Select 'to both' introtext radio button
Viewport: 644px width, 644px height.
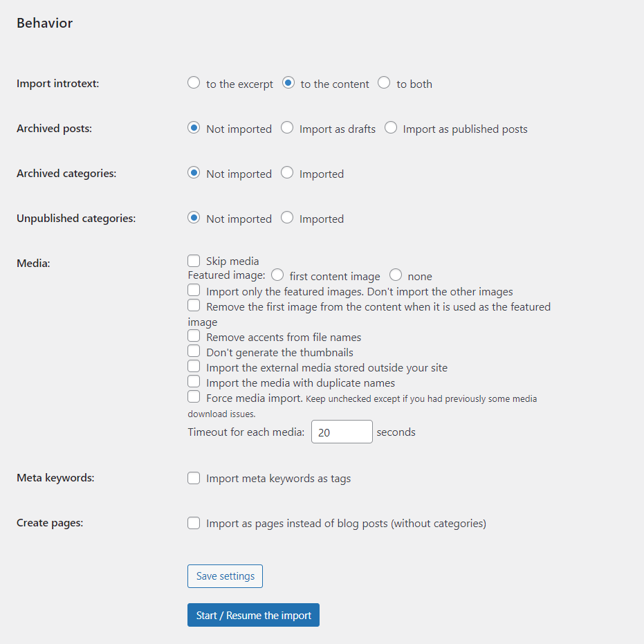384,83
